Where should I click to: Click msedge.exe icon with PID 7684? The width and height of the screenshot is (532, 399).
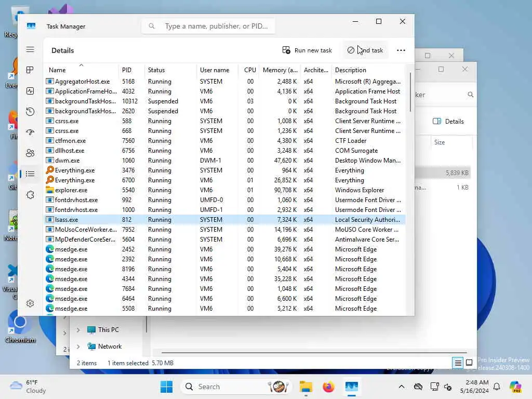click(x=50, y=288)
